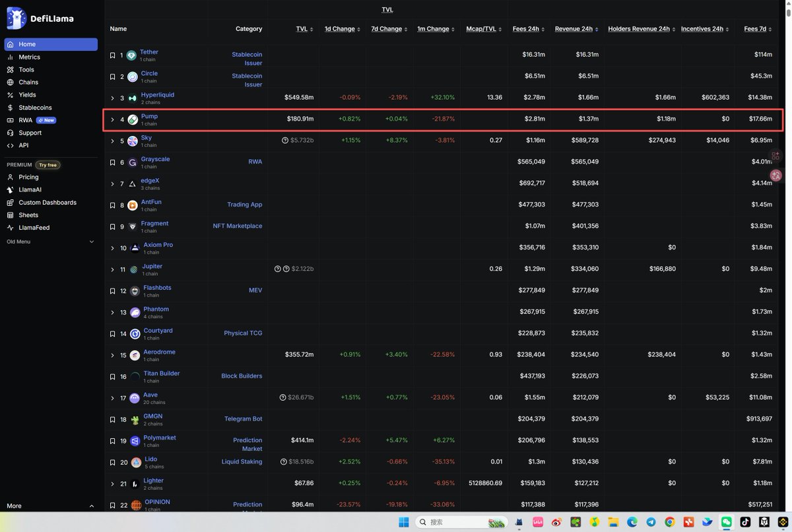Open TikTok from the taskbar
Screen dimensions: 792x532
[x=744, y=522]
